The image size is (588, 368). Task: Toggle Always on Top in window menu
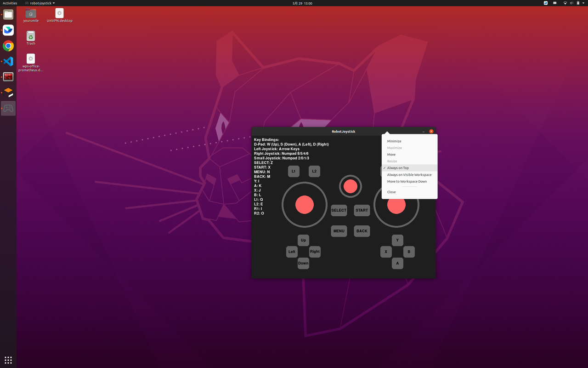coord(409,168)
